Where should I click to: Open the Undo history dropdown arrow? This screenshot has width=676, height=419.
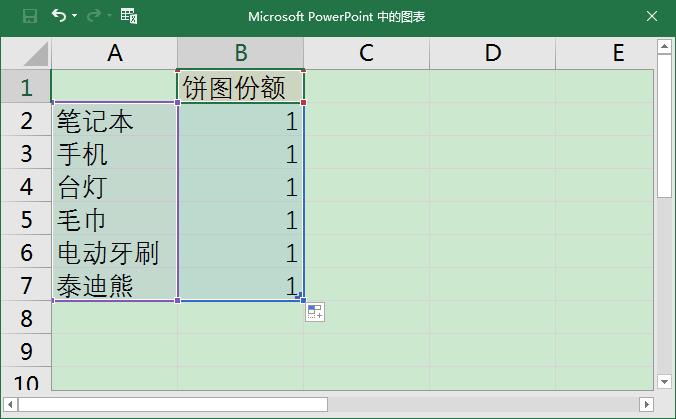click(x=75, y=16)
